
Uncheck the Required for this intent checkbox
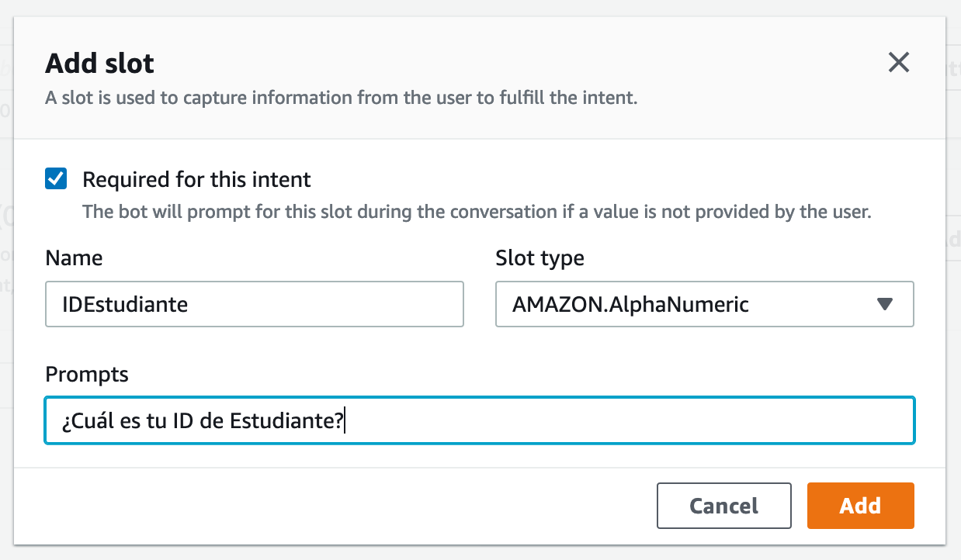tap(56, 180)
